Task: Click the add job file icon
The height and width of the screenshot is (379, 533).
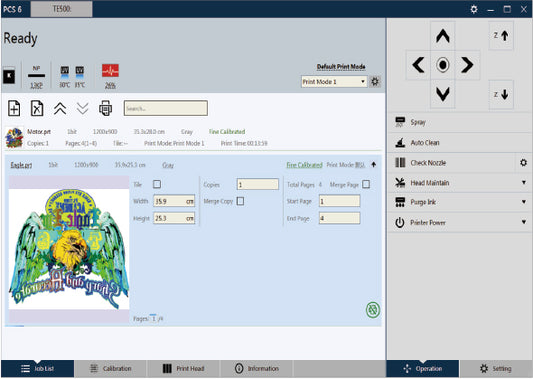Action: point(14,108)
